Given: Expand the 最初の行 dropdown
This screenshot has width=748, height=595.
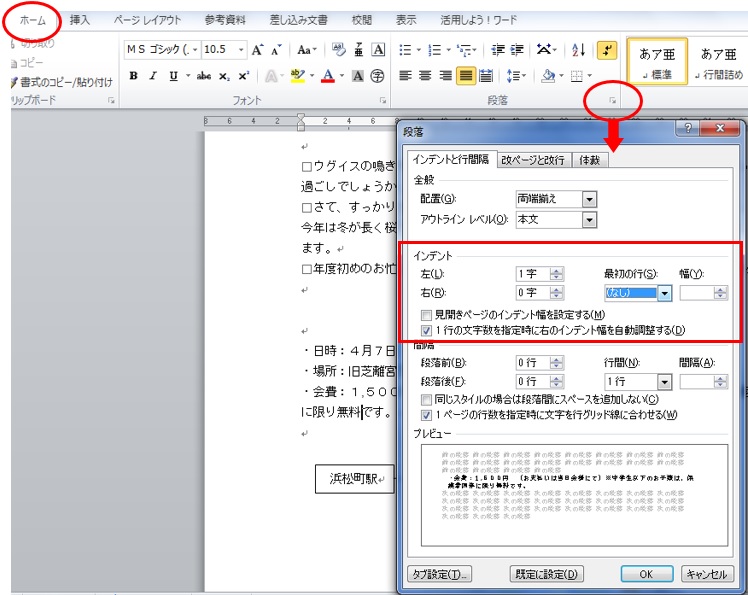Looking at the screenshot, I should (x=663, y=293).
